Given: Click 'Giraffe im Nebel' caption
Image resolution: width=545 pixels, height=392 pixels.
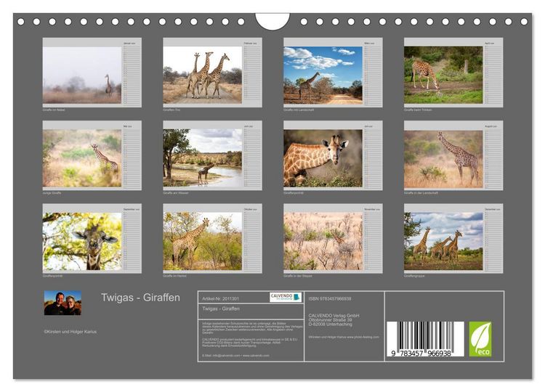Looking at the screenshot, I should 54,110.
